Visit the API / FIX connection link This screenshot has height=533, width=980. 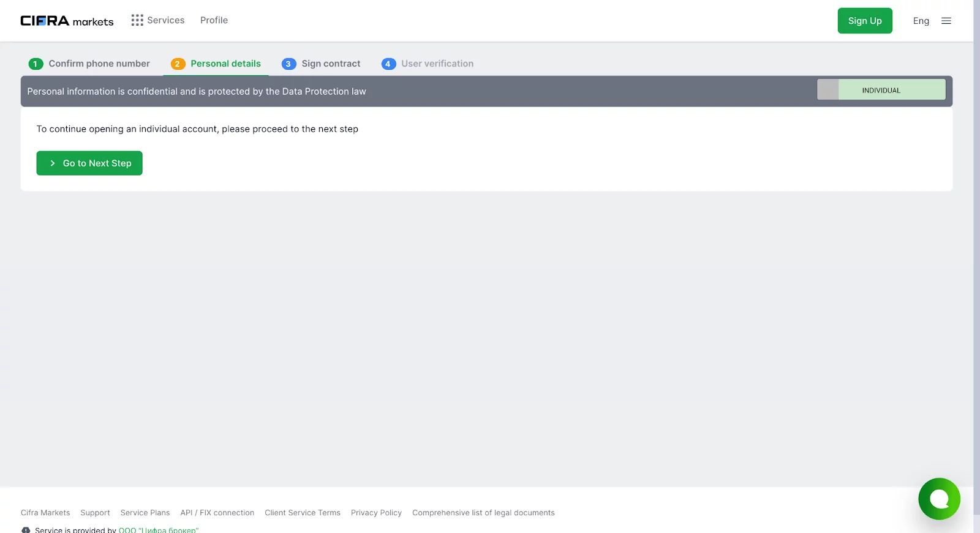[x=217, y=513]
